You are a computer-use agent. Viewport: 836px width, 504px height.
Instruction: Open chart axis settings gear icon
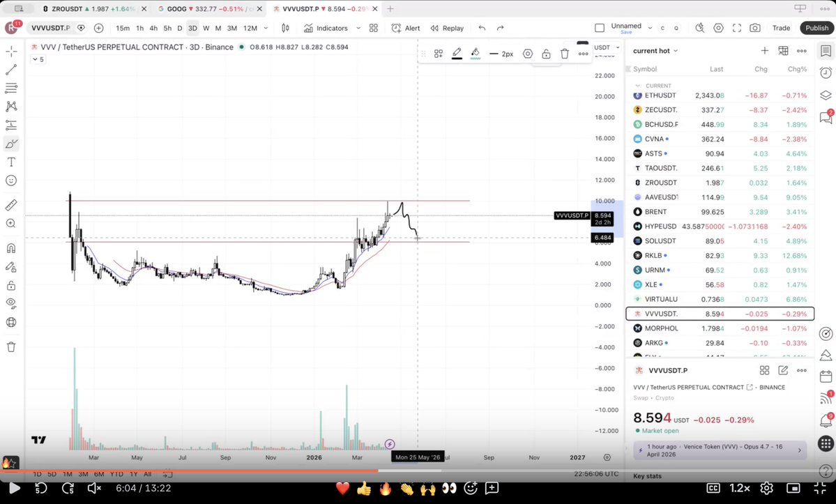pyautogui.click(x=607, y=457)
